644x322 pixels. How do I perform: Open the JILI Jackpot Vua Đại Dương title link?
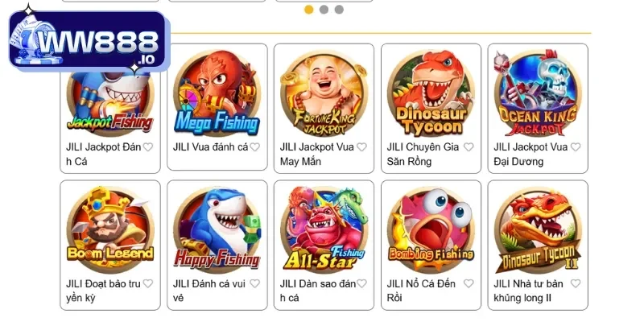click(x=530, y=154)
